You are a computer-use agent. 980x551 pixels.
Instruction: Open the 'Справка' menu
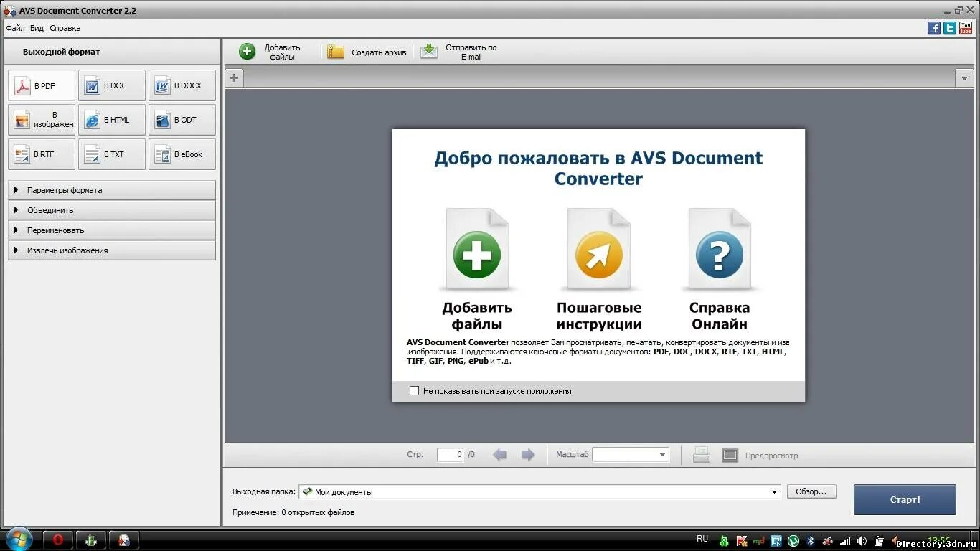tap(65, 28)
